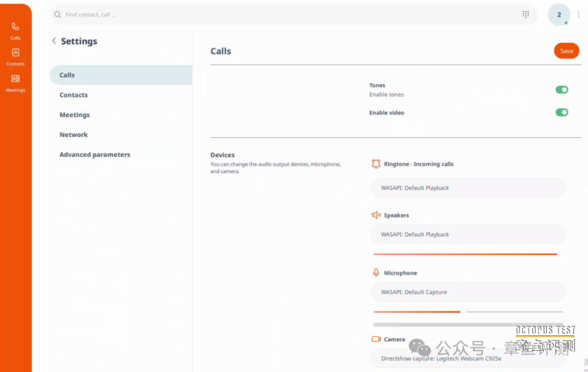The image size is (588, 372).
Task: Go back using the Settings back arrow
Action: coord(54,41)
